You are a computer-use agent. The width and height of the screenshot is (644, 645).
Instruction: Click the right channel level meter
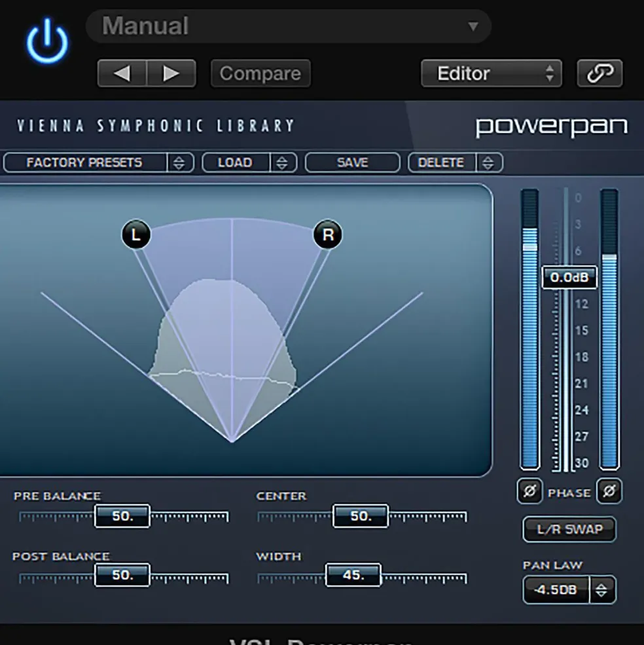pos(609,329)
